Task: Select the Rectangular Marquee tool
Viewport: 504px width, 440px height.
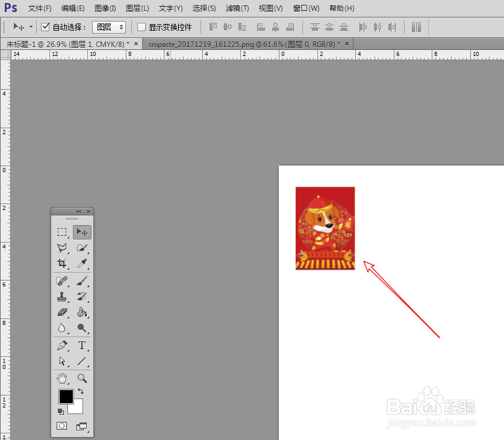Action: coord(62,232)
